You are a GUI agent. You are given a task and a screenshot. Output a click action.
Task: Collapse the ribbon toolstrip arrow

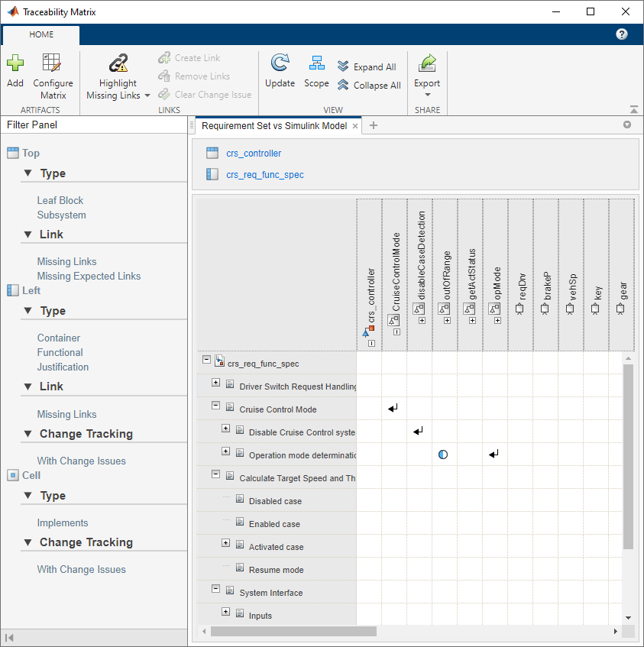(x=634, y=109)
